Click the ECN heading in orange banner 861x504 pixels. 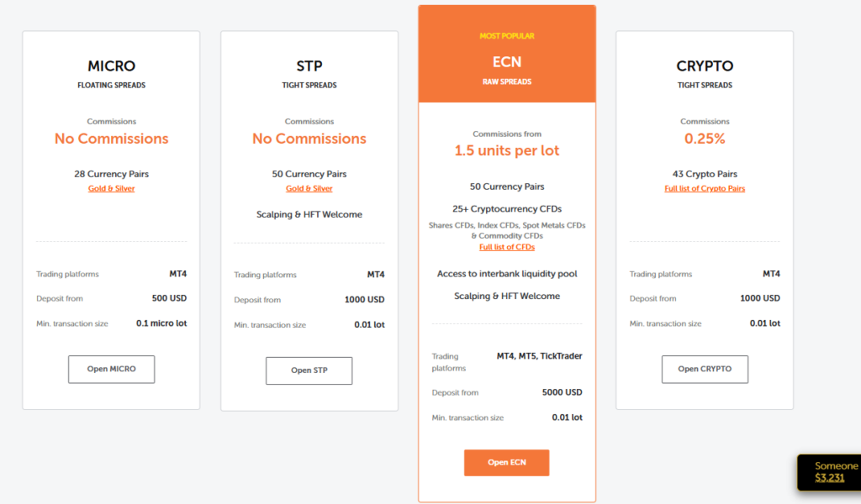[506, 62]
